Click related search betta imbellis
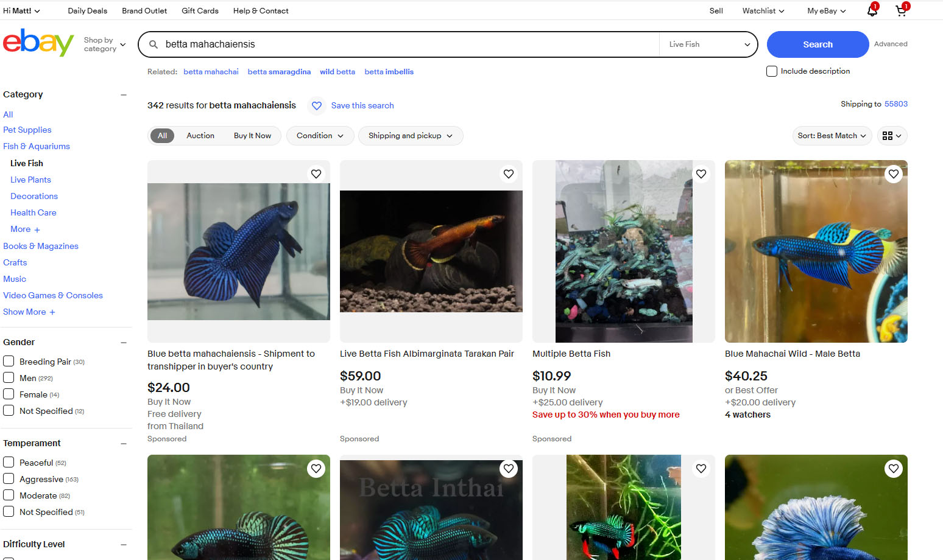Screen dimensions: 943x560 click(389, 72)
